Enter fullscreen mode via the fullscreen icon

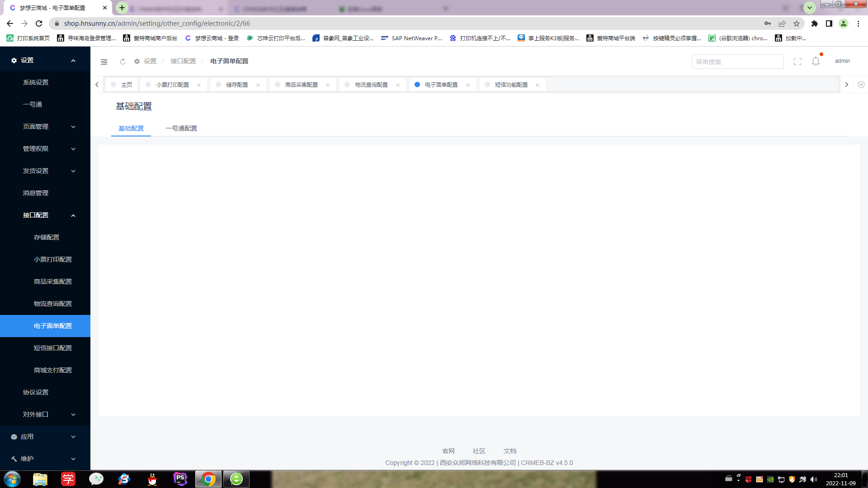(x=798, y=61)
